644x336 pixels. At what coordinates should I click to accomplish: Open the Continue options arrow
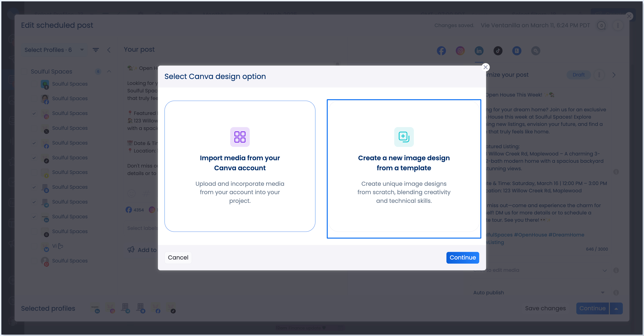[616, 308]
